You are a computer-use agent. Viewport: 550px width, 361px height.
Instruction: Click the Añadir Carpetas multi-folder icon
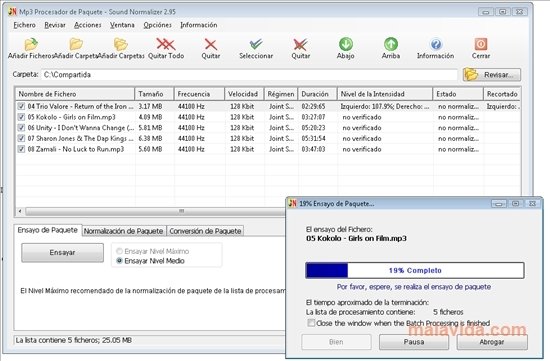[x=121, y=44]
